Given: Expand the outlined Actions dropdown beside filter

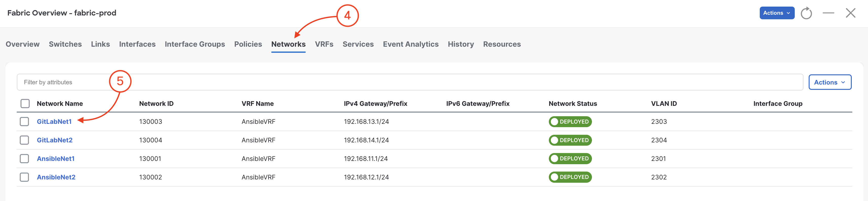Looking at the screenshot, I should pyautogui.click(x=829, y=82).
